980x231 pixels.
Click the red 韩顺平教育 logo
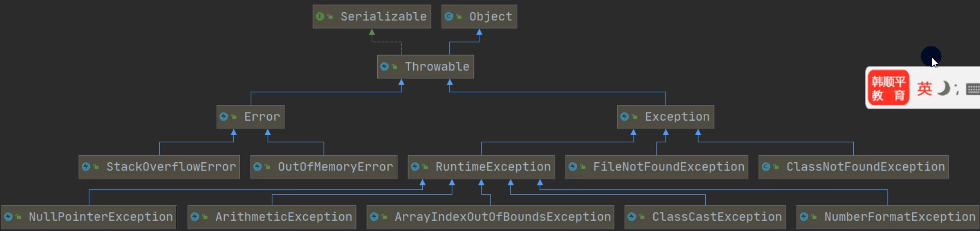coord(888,88)
